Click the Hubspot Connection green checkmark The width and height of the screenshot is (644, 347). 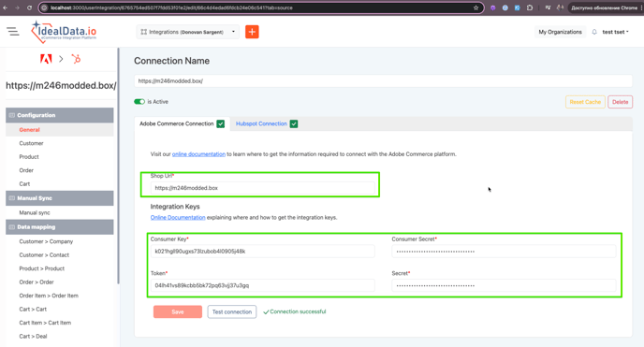click(x=294, y=123)
